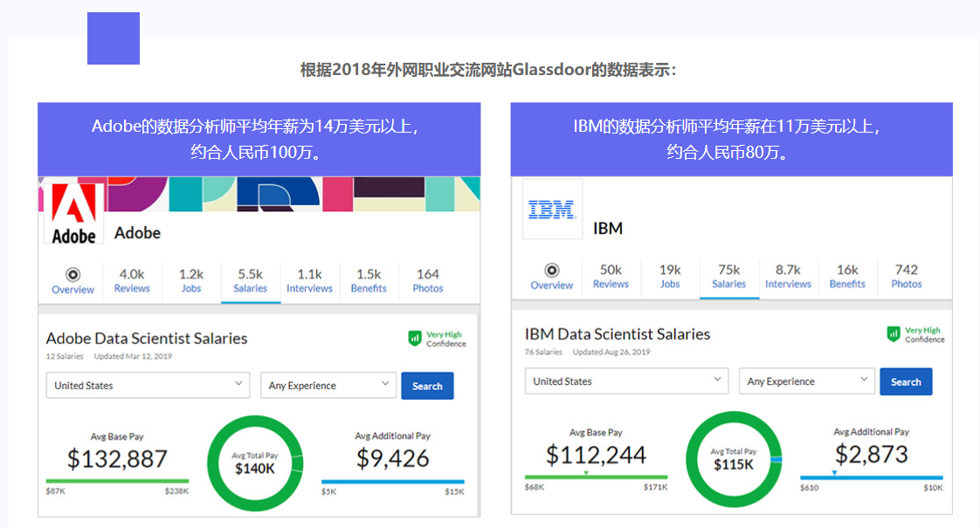Open Adobe's 1.1k Interviews tab
The image size is (980, 528).
[309, 280]
